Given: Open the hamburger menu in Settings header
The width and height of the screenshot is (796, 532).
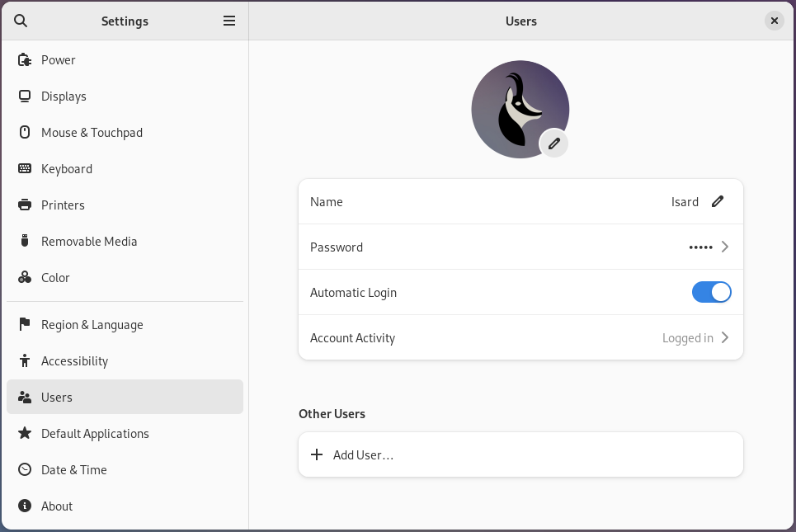Looking at the screenshot, I should point(229,21).
